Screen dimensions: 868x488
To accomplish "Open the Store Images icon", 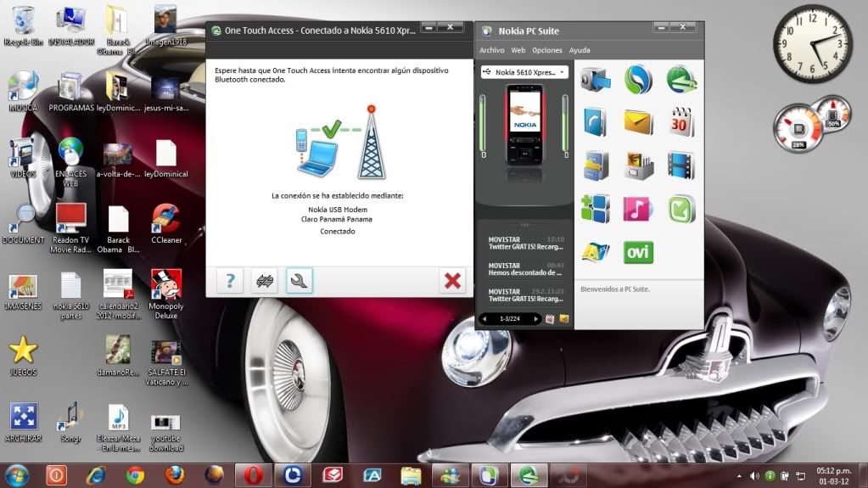I will [x=638, y=165].
